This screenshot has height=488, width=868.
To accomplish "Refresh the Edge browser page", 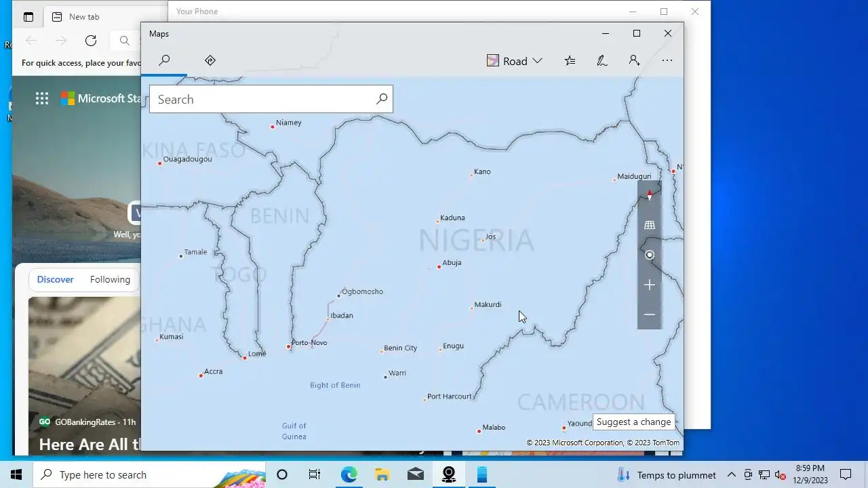I will [x=91, y=41].
